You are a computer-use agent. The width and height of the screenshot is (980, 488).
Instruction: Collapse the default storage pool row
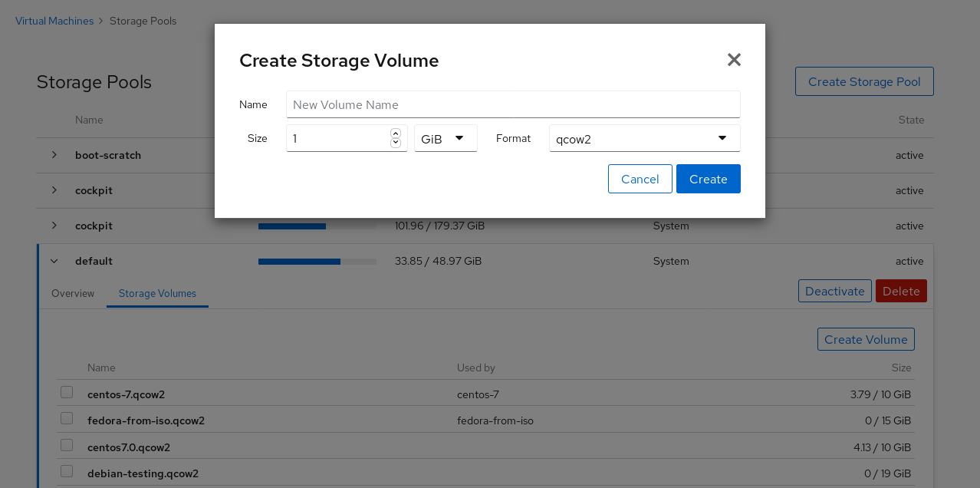54,261
